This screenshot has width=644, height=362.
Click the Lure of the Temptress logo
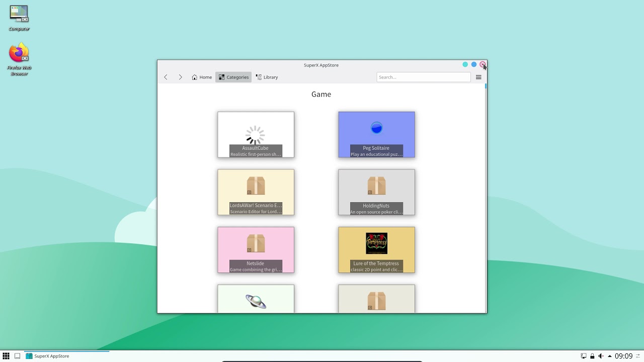click(x=376, y=243)
